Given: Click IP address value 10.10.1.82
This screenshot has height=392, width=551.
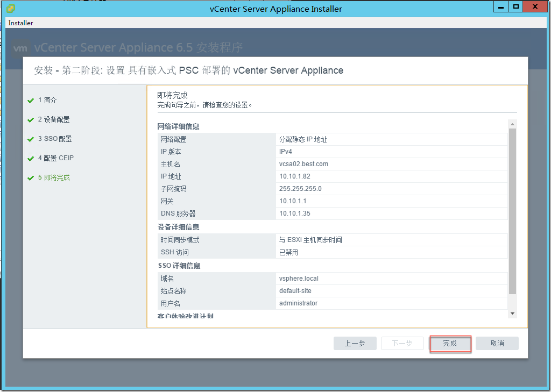Looking at the screenshot, I should (295, 176).
